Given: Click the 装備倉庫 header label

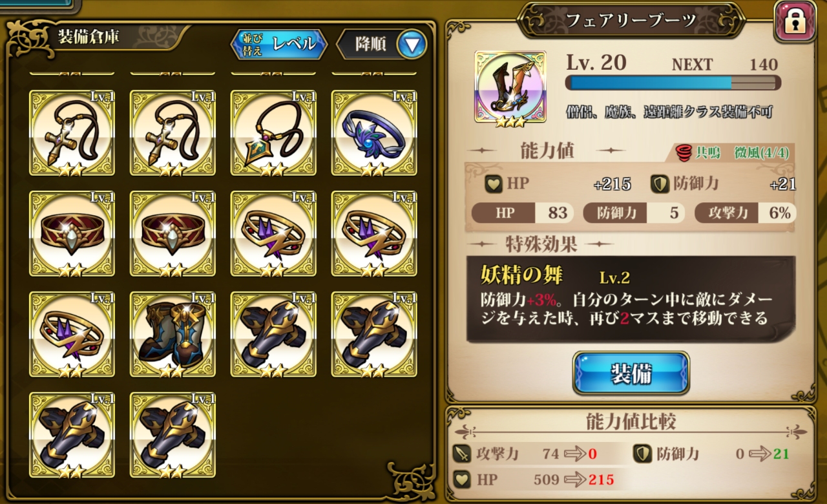Looking at the screenshot, I should (89, 36).
